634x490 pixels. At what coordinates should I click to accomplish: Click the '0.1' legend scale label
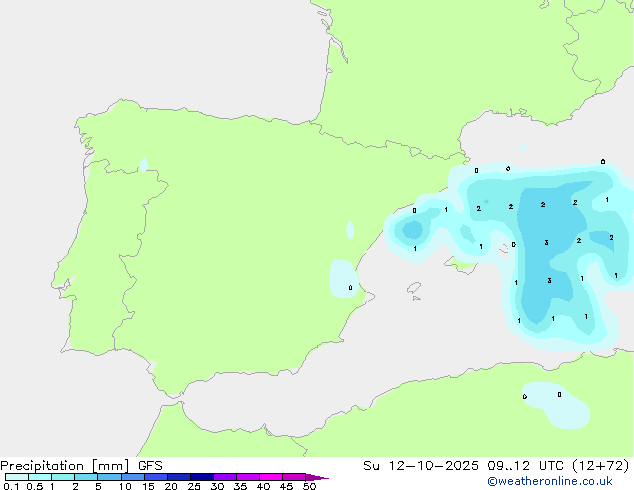click(x=11, y=486)
